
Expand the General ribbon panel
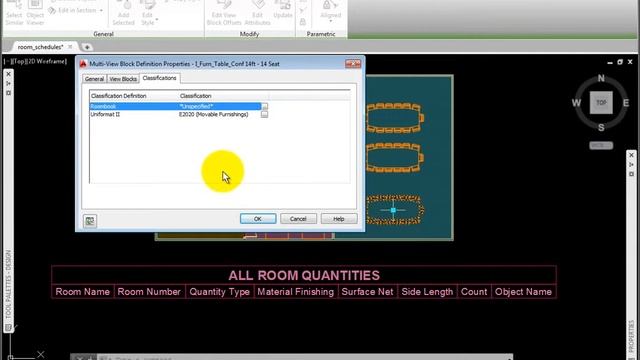103,34
